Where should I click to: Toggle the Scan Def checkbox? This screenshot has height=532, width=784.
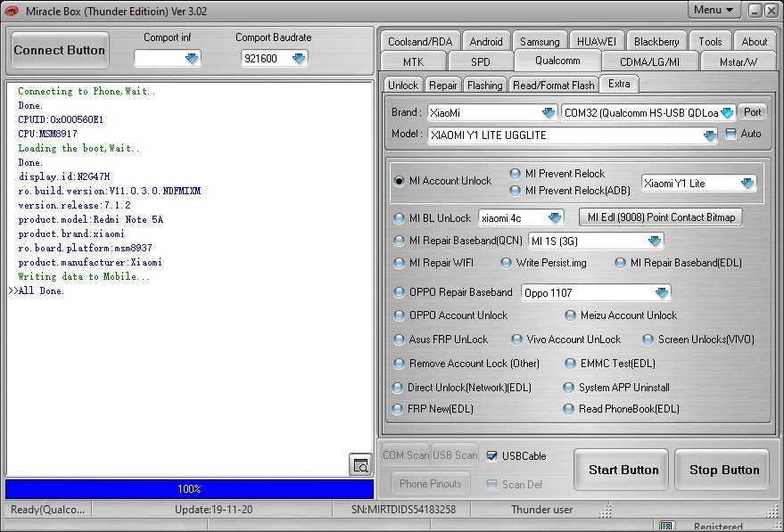click(491, 485)
